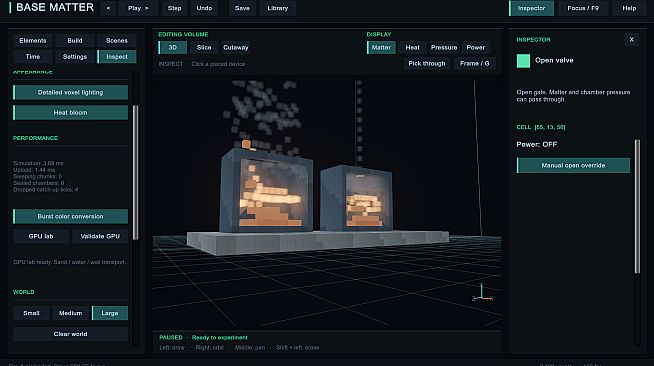Viewport: 654px width, 366px height.
Task: Switch to the Elements tab
Action: pos(33,40)
